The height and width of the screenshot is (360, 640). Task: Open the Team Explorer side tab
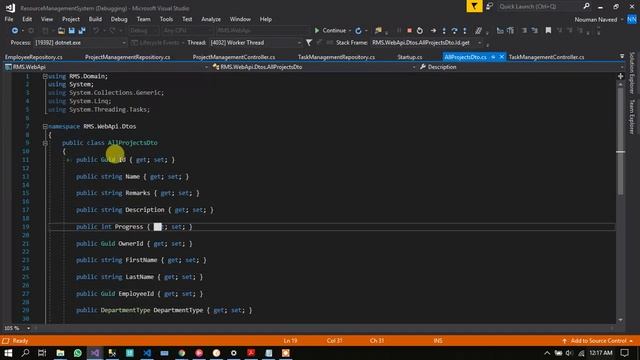[632, 117]
